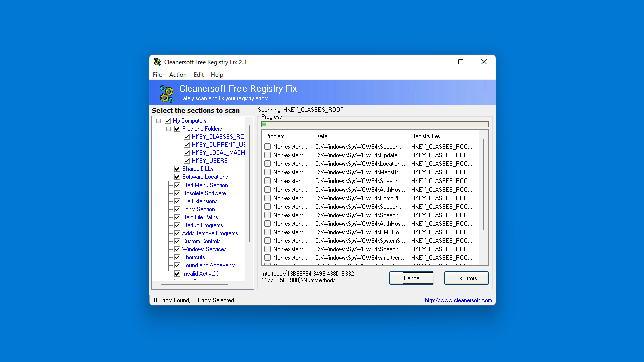Select the My Computers tree label
Screen dimensions: 644x362
(189, 121)
